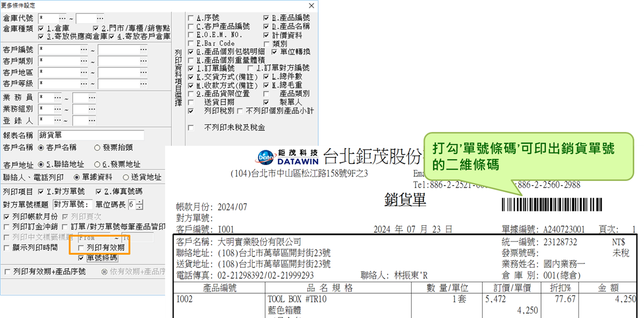Enable 列印訂金沖銷 checkbox

(x=6, y=227)
